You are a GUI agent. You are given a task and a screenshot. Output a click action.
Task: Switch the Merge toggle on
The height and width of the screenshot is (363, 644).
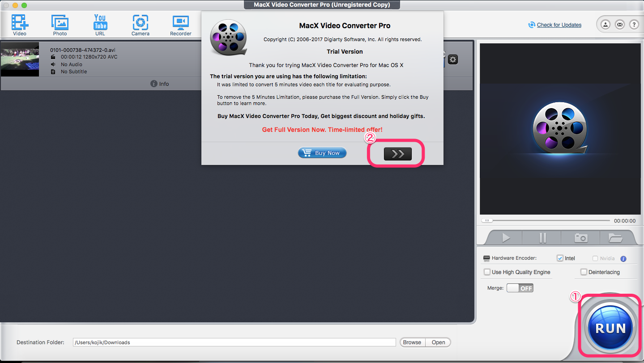point(520,288)
